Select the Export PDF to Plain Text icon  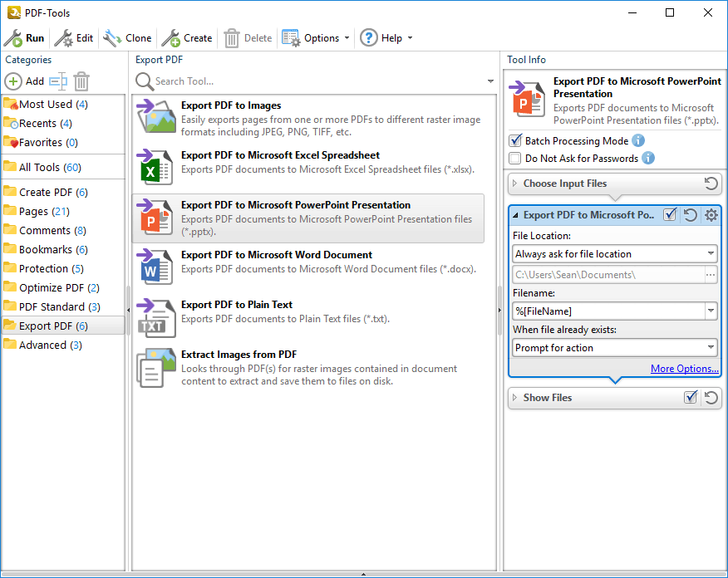pos(156,317)
